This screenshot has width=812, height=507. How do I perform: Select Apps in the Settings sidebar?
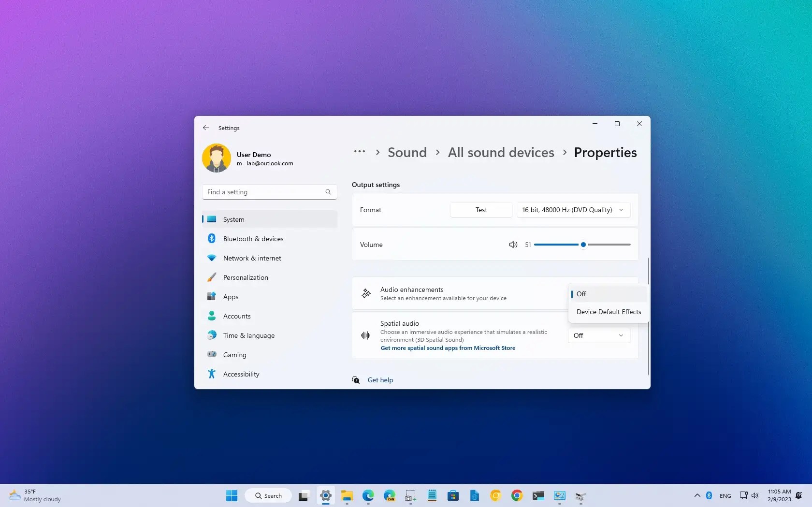click(231, 296)
